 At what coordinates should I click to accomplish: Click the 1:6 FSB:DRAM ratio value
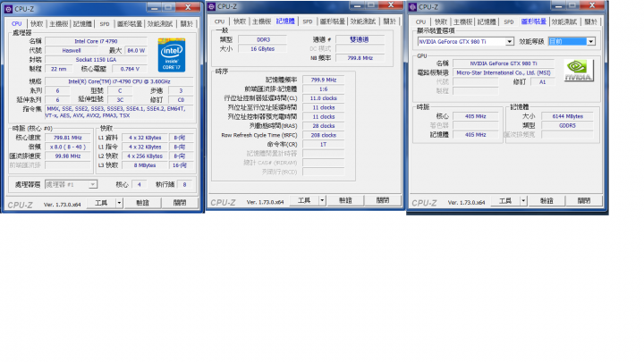click(x=324, y=89)
